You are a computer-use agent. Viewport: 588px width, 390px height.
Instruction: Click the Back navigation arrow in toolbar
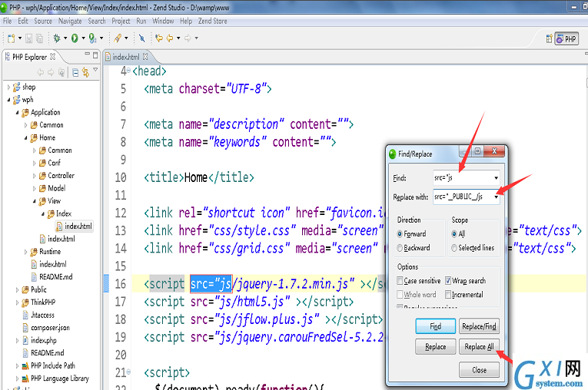170,38
